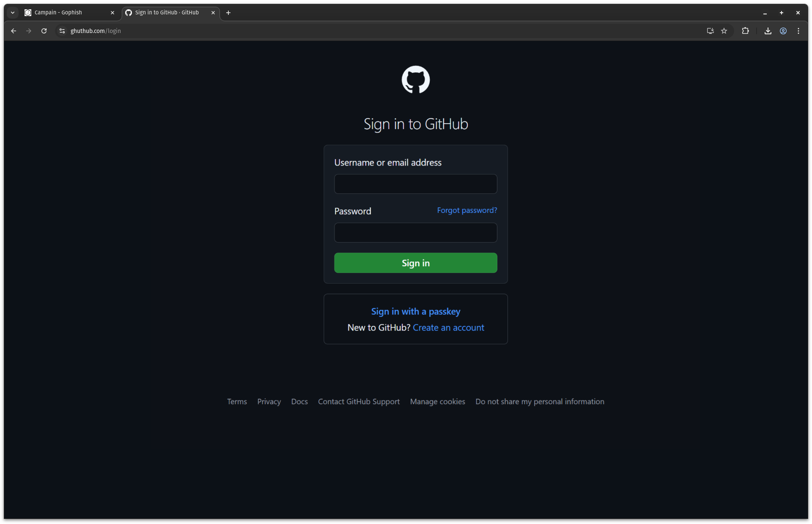Screen dimensions: 812x524
Task: Switch to the Campain - Gophish tab
Action: [70, 13]
